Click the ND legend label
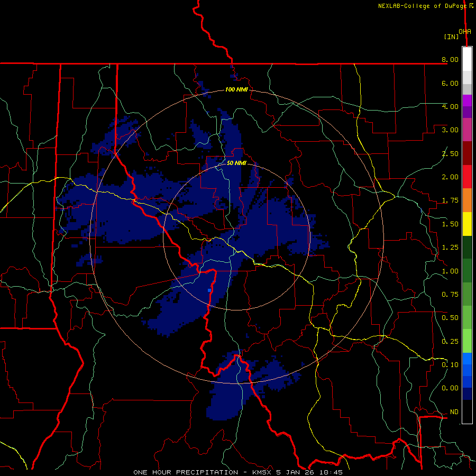476x476 pixels. tap(454, 412)
